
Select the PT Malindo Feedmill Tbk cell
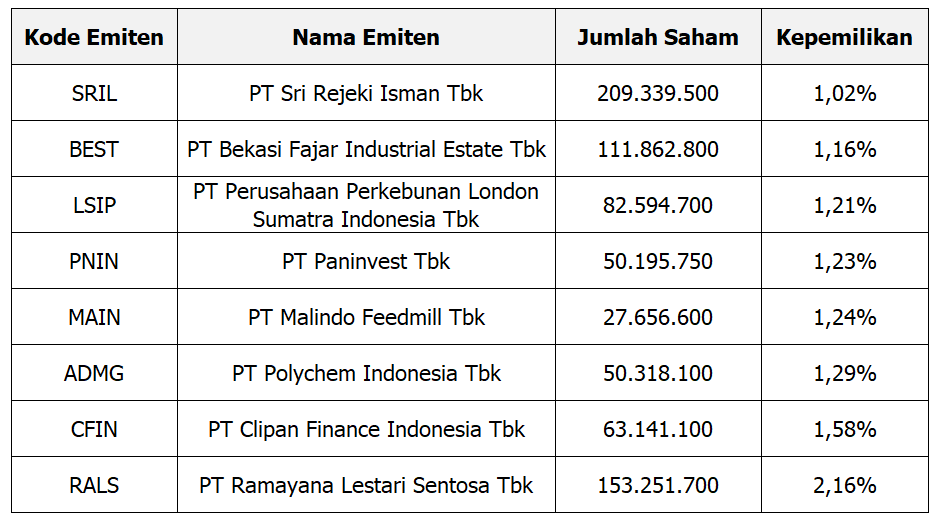[x=366, y=318]
